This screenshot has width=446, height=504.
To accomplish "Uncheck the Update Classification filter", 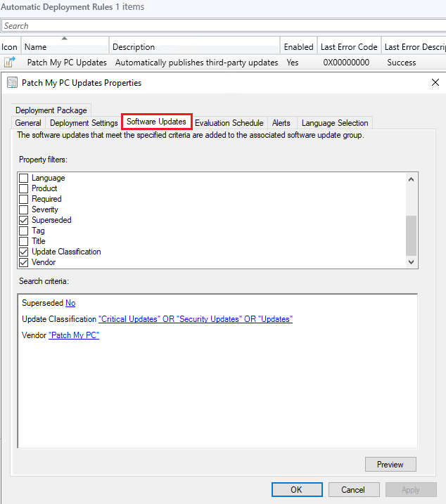I will tap(23, 252).
